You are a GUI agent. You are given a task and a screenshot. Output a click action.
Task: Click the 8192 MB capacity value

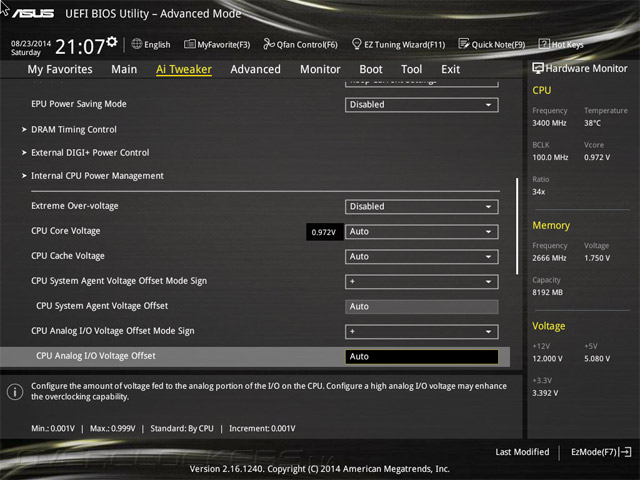coord(547,292)
